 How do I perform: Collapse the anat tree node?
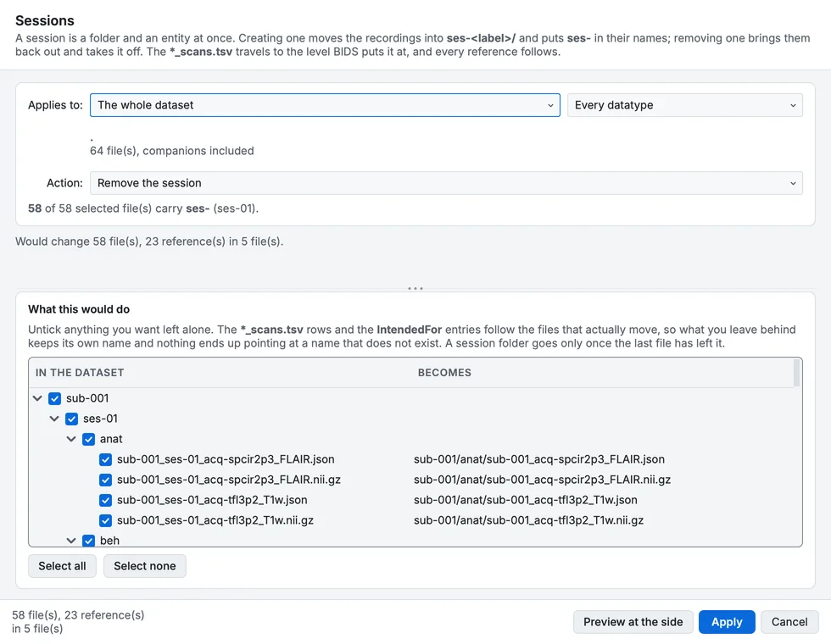[x=71, y=439]
